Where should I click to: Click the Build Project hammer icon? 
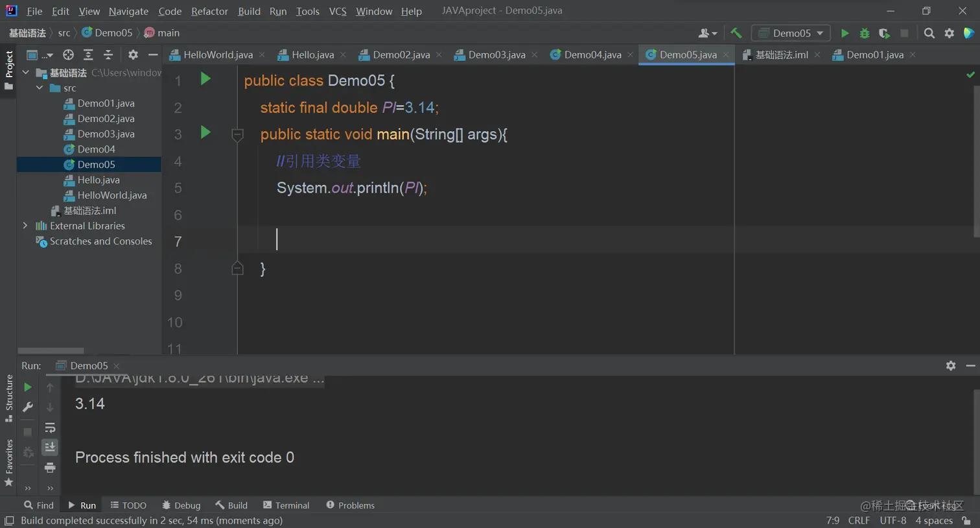click(x=736, y=33)
